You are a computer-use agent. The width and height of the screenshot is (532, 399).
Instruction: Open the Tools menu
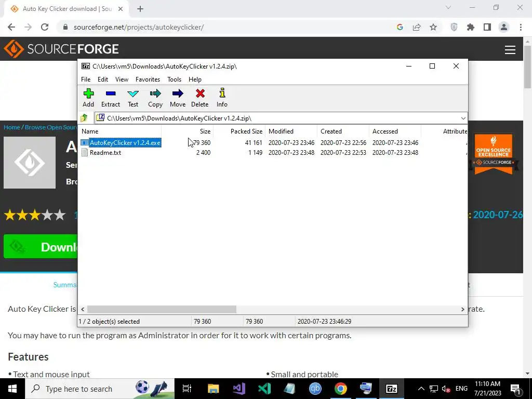click(x=175, y=79)
